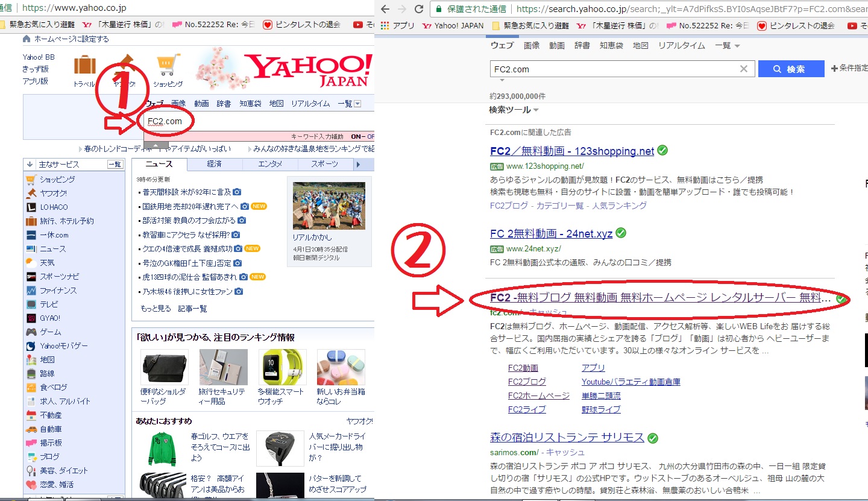Open the FC2／無料動画 - 123shopping.net ad link

(572, 151)
